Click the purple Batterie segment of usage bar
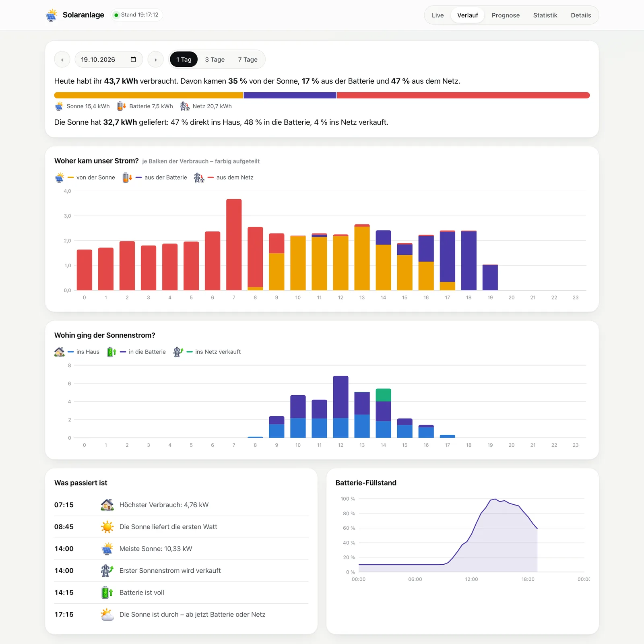The height and width of the screenshot is (644, 644). (x=290, y=95)
